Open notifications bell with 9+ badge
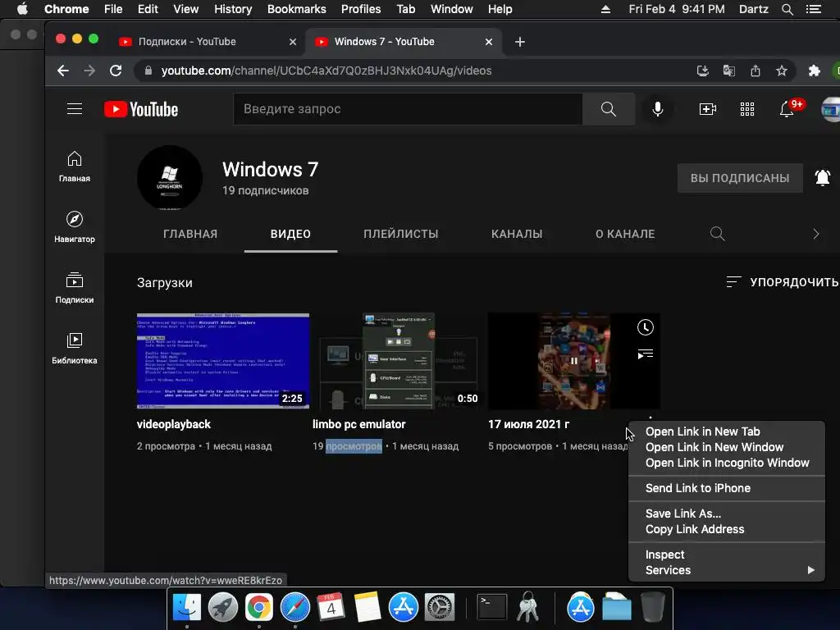The height and width of the screenshot is (630, 840). (787, 109)
